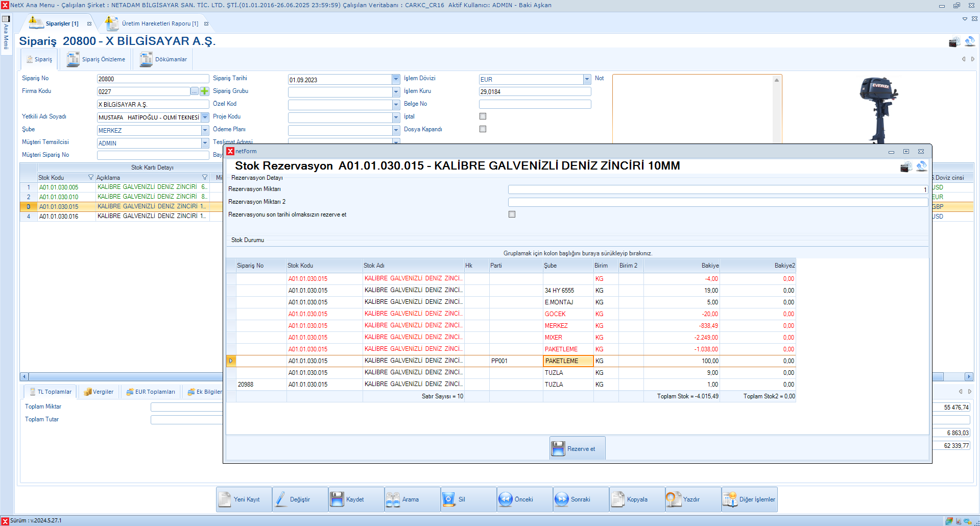Viewport: 980px width, 526px height.
Task: Toggle the İptal checkbox
Action: (x=483, y=116)
